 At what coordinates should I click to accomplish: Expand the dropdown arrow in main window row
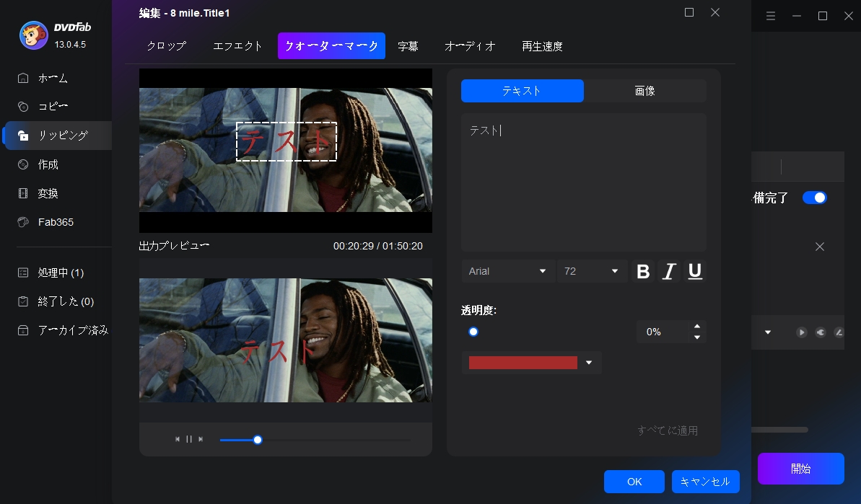(x=768, y=332)
